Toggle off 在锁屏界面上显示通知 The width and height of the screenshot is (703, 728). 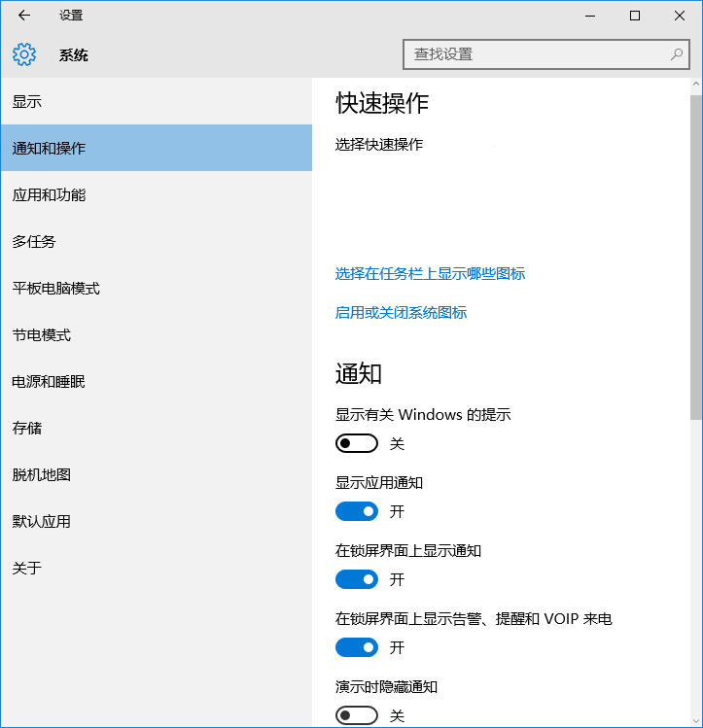coord(356,579)
